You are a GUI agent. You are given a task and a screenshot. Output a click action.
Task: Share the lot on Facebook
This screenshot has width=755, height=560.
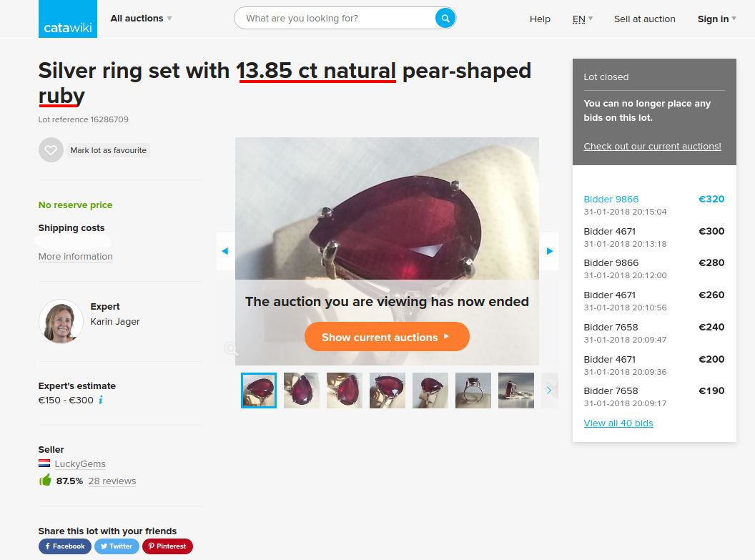[x=65, y=546]
